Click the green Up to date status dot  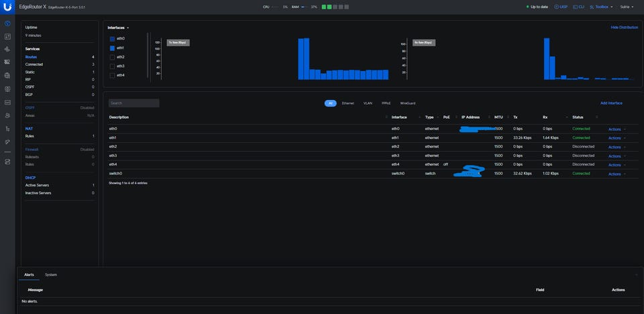point(528,7)
